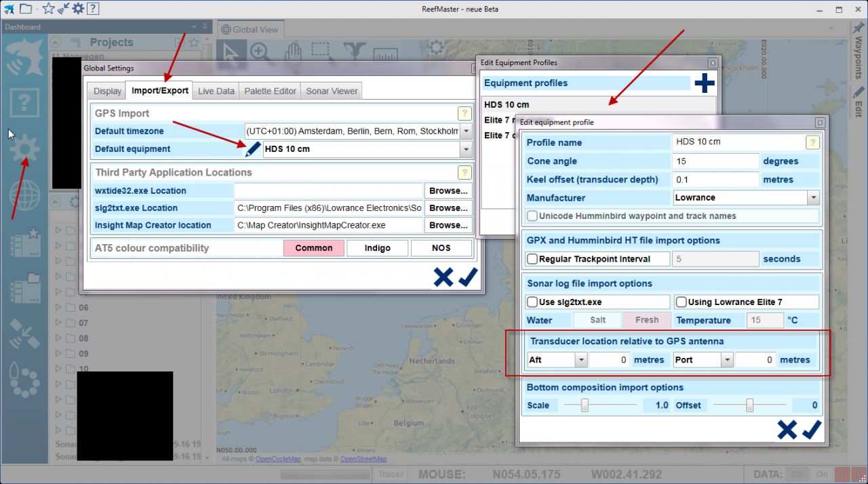Screen dimensions: 868x484
Task: Click the globe icon in left sidebar
Action: pyautogui.click(x=24, y=196)
